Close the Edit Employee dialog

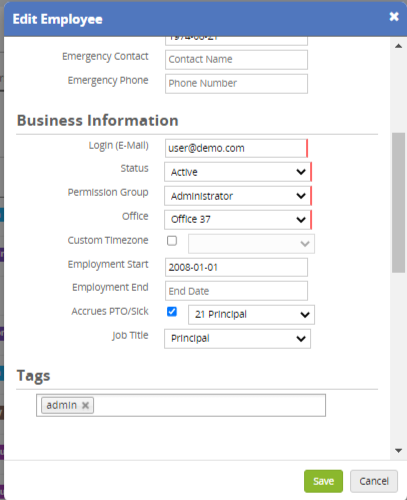tap(394, 16)
